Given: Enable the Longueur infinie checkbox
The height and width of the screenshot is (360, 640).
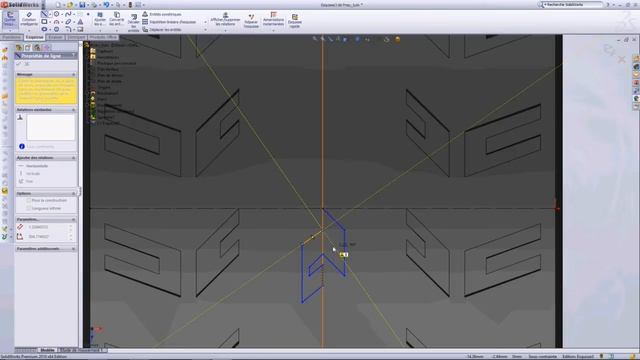Looking at the screenshot, I should pyautogui.click(x=29, y=208).
